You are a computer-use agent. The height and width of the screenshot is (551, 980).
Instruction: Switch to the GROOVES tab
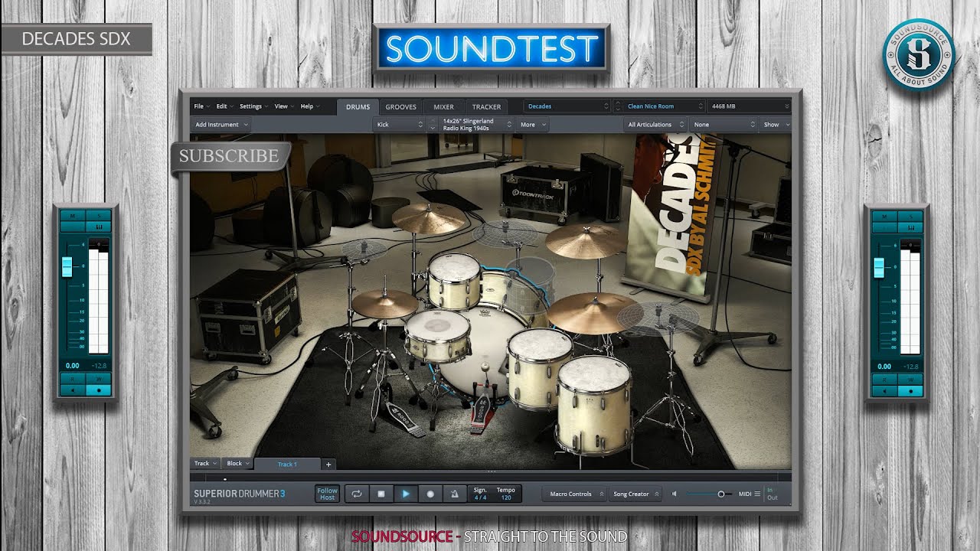tap(400, 107)
